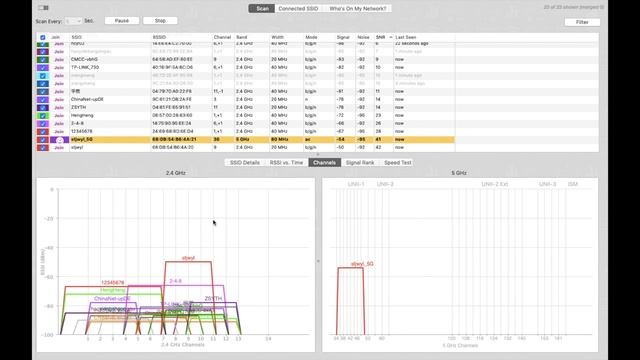The height and width of the screenshot is (360, 640).
Task: Select the Channels tab
Action: pyautogui.click(x=324, y=162)
